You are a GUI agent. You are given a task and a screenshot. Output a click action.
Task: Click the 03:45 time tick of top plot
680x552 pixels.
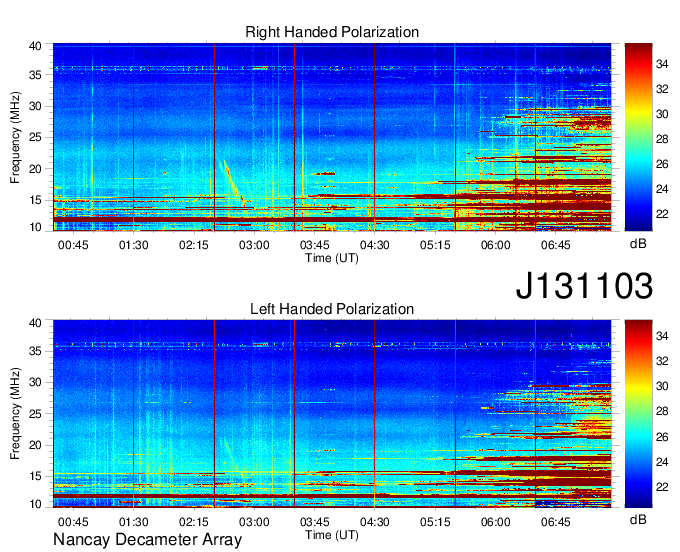[x=314, y=245]
